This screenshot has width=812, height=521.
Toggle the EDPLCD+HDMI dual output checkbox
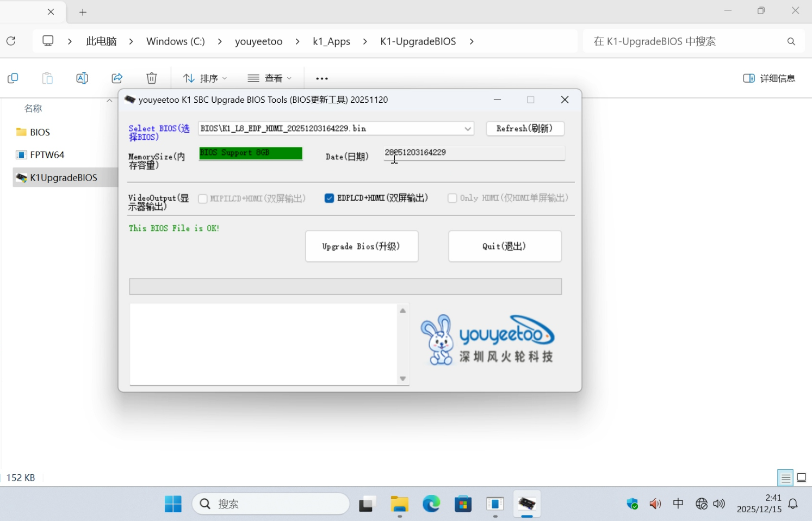pyautogui.click(x=329, y=199)
